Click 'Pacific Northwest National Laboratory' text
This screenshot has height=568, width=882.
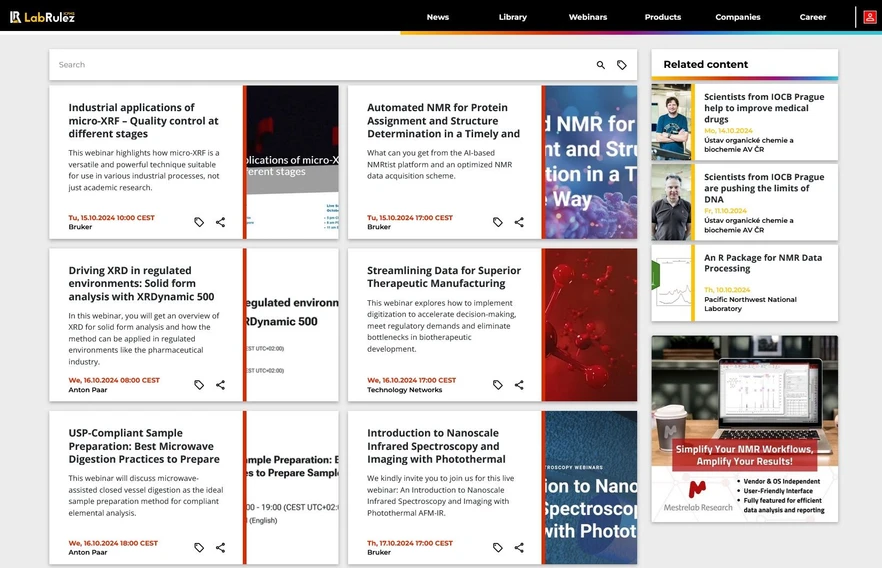coord(750,304)
